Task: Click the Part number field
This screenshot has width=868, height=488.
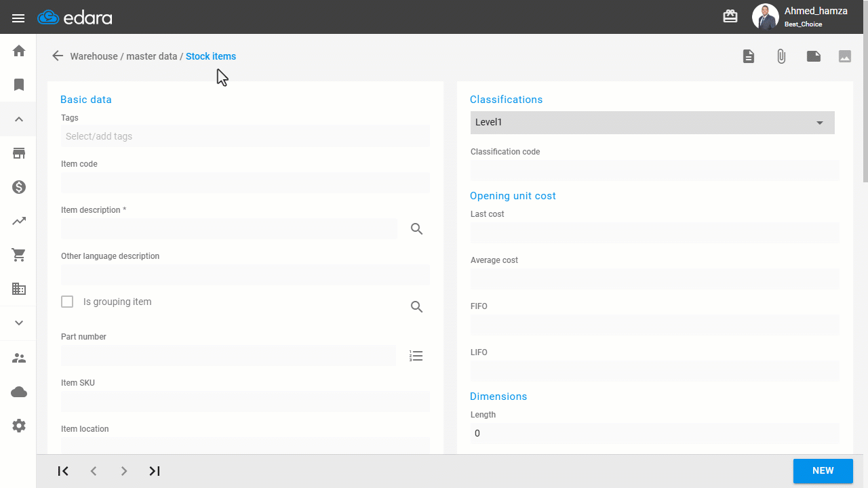Action: click(229, 355)
